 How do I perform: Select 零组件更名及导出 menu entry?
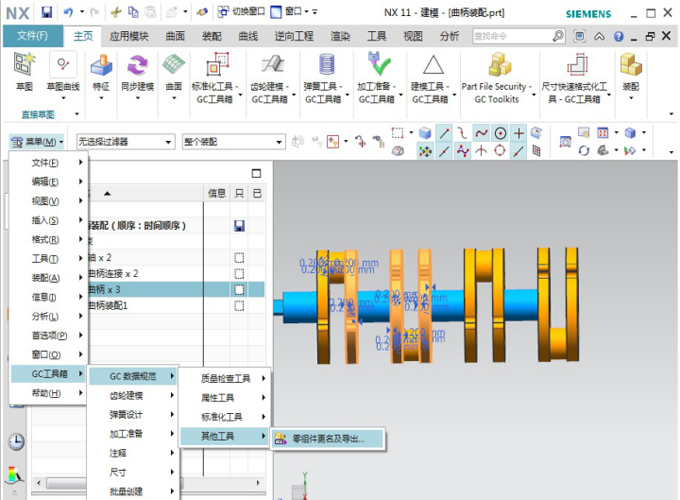[x=327, y=438]
